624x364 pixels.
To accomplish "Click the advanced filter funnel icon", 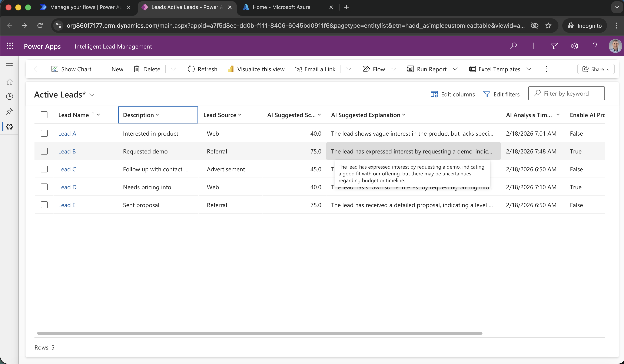I will point(554,46).
